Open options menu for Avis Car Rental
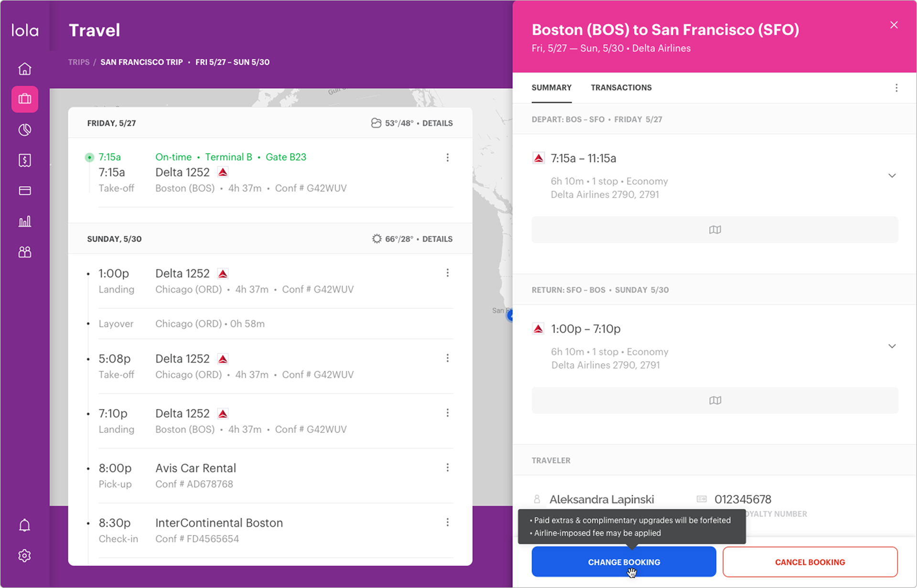The width and height of the screenshot is (917, 588). (448, 468)
